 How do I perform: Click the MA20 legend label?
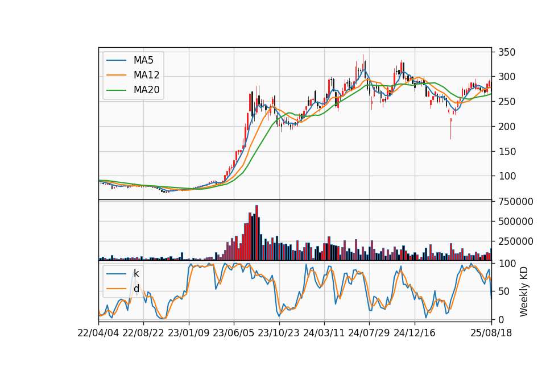(x=146, y=90)
